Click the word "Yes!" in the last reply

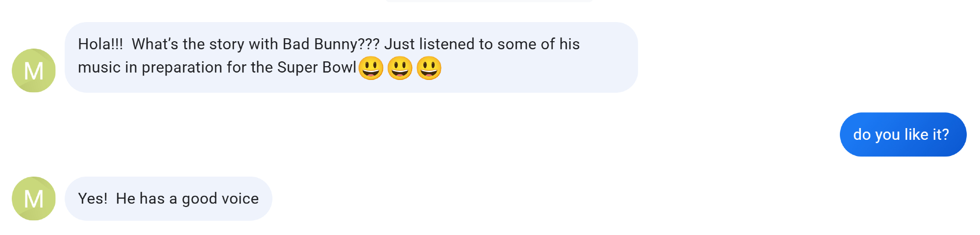click(x=93, y=199)
